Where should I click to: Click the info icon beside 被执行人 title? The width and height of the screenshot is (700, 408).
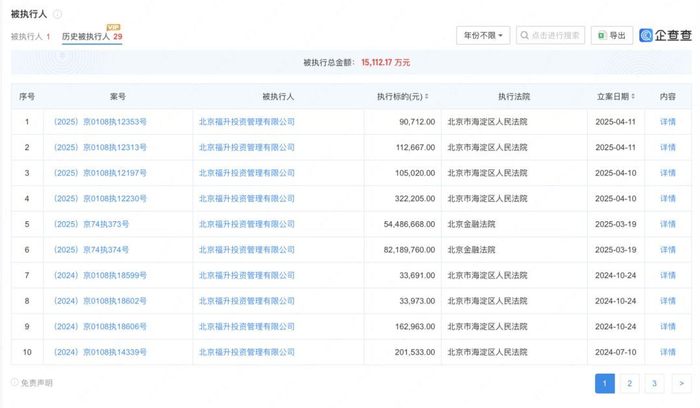(x=57, y=15)
